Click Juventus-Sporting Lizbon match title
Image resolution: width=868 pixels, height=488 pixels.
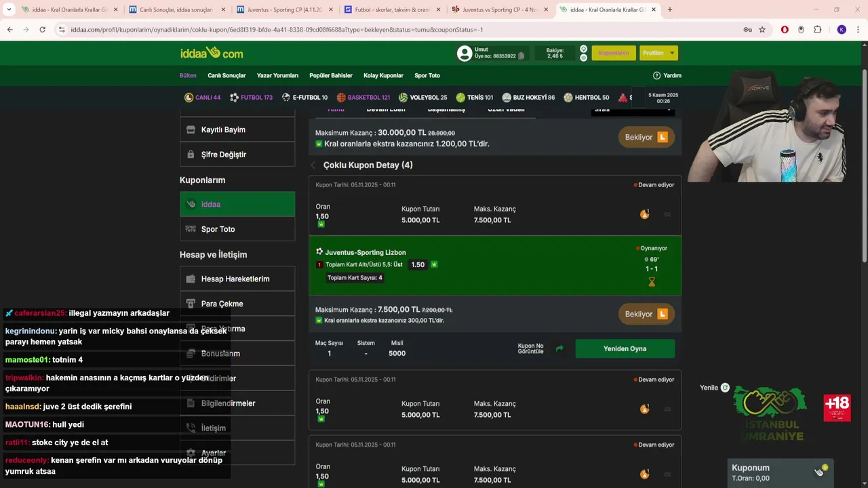(366, 252)
